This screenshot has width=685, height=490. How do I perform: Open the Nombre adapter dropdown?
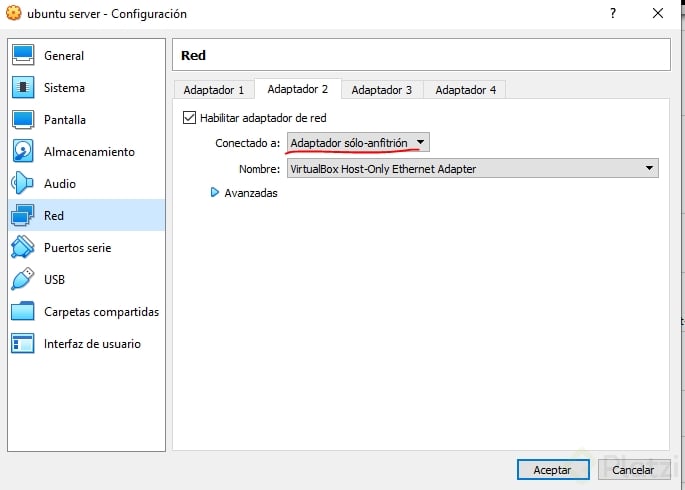coord(472,169)
